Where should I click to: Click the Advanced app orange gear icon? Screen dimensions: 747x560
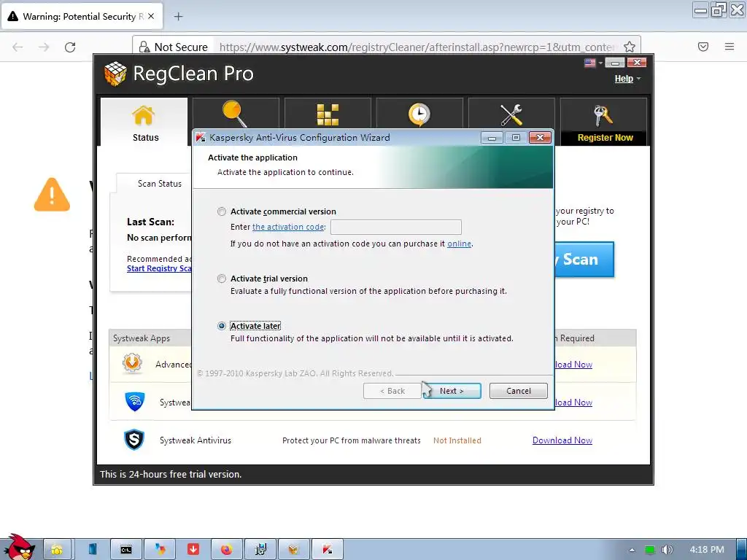[x=132, y=363]
